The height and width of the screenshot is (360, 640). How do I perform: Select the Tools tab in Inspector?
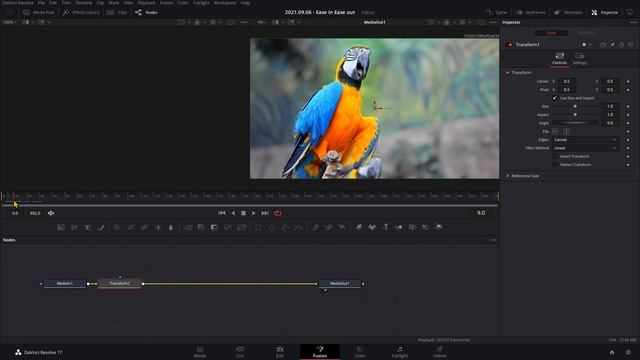pyautogui.click(x=551, y=33)
